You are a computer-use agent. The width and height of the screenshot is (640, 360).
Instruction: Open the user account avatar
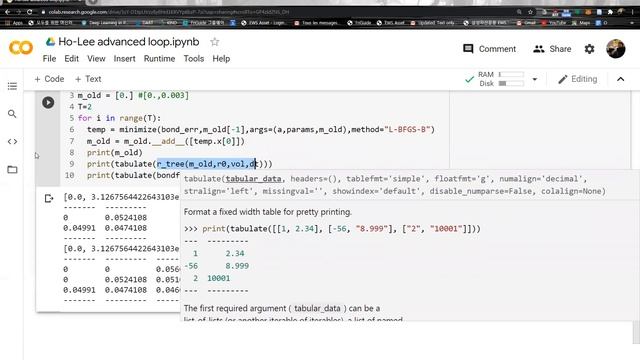tap(616, 49)
